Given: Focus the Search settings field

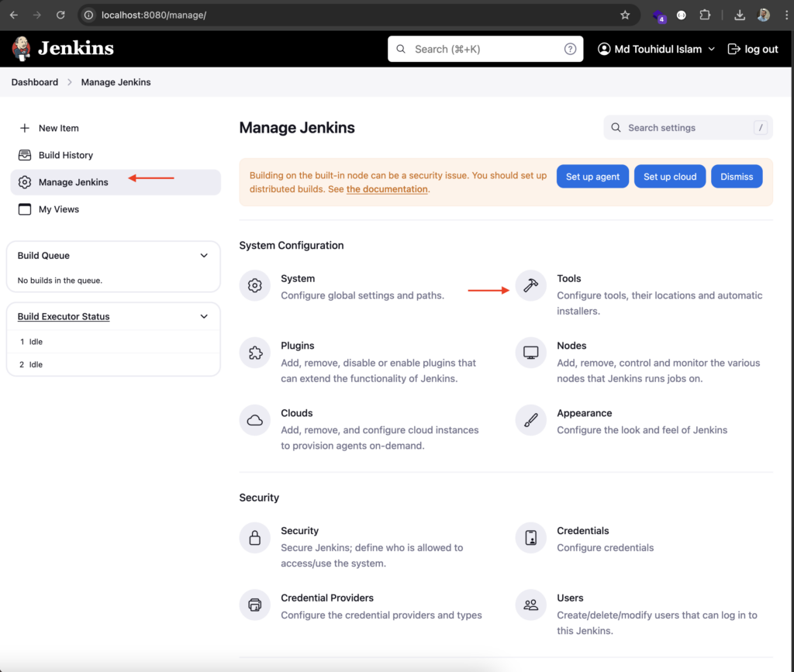Looking at the screenshot, I should coord(689,128).
